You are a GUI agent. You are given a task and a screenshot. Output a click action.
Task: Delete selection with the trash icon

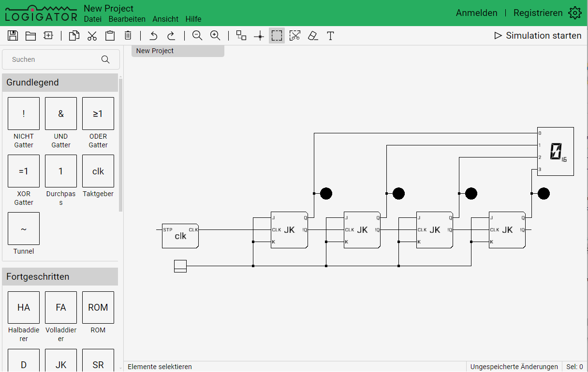click(x=128, y=36)
